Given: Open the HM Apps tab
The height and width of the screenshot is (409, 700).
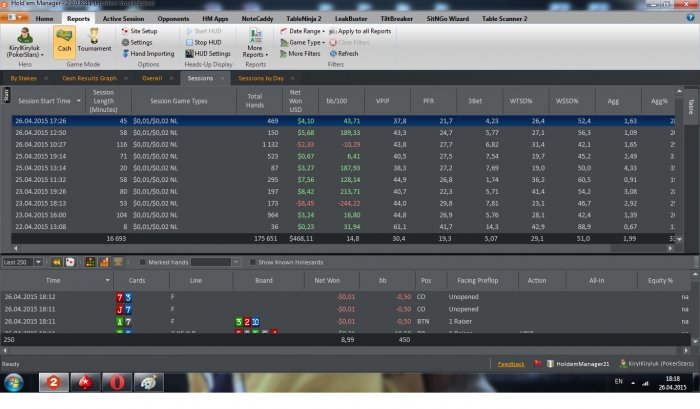Looking at the screenshot, I should point(215,19).
